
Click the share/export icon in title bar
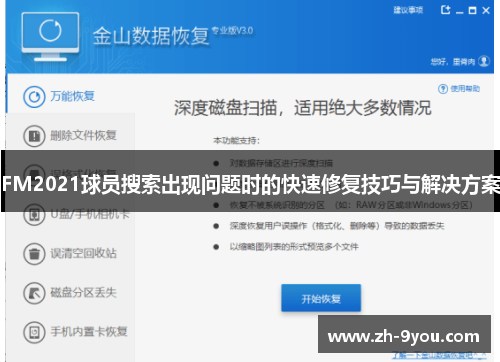pos(445,10)
